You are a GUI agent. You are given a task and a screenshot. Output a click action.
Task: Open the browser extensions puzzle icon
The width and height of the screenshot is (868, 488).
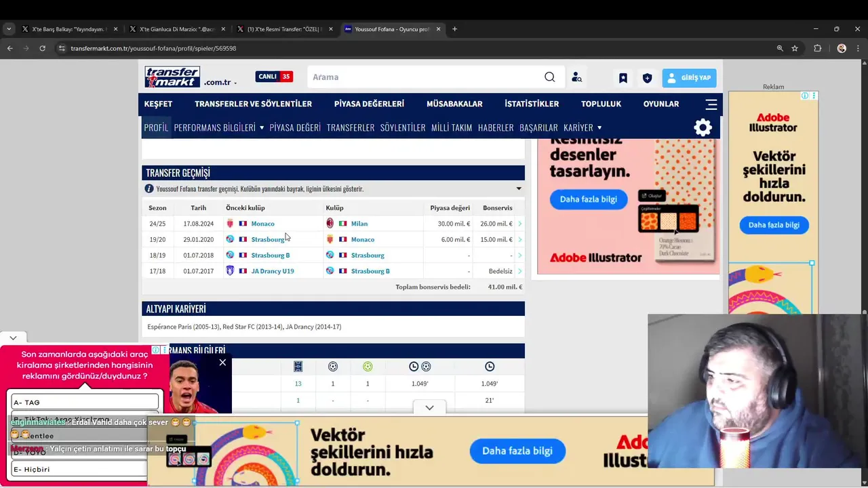[817, 48]
